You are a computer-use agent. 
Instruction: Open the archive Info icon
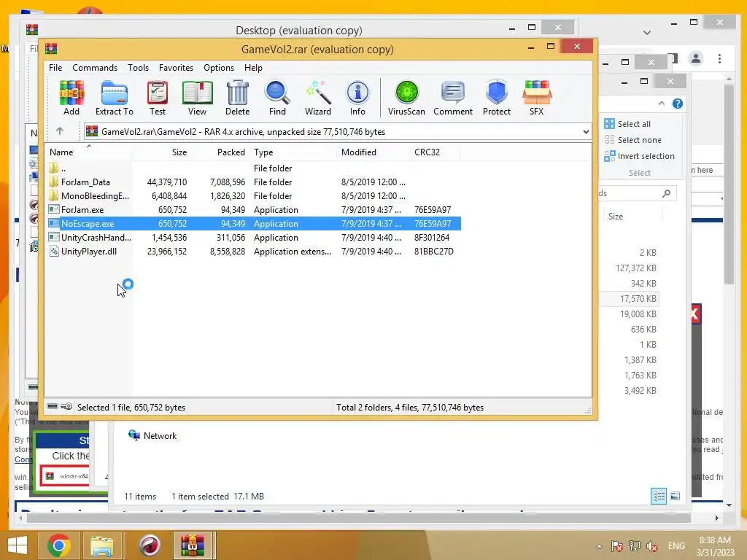[x=357, y=97]
